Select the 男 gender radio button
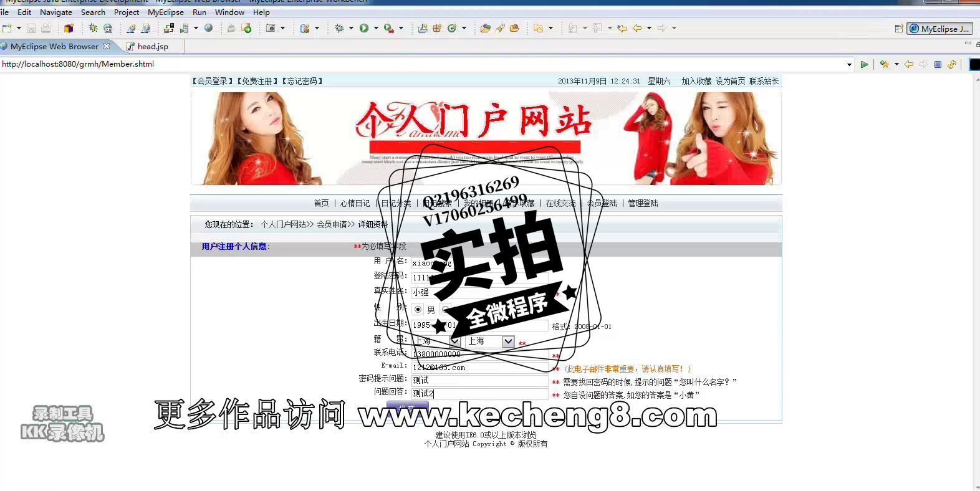The width and height of the screenshot is (980, 491). pyautogui.click(x=418, y=309)
